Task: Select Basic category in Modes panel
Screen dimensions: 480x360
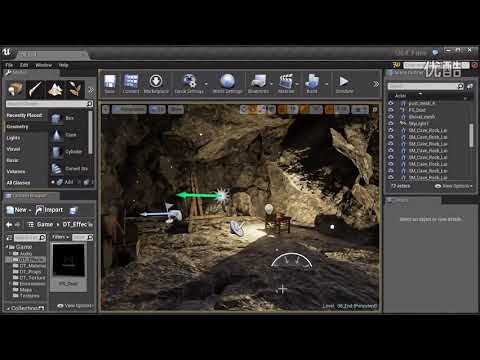Action: coord(12,160)
